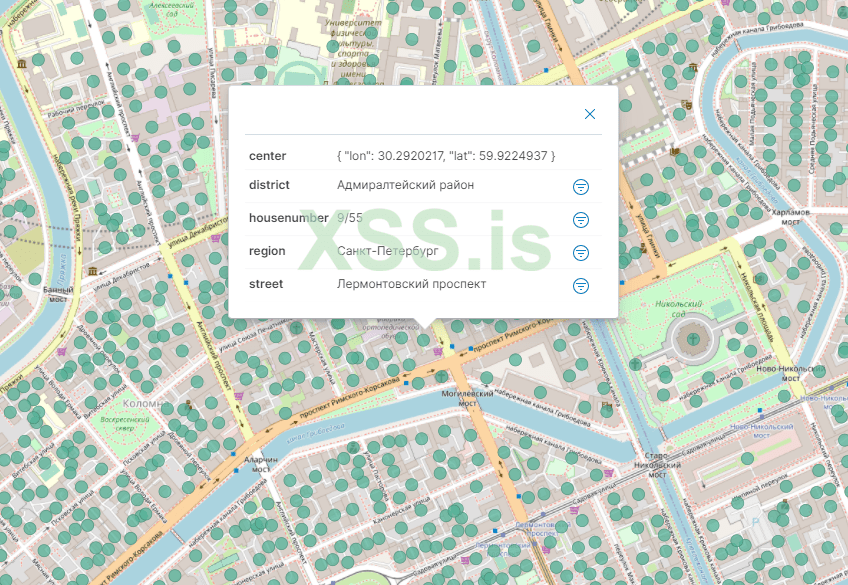Image resolution: width=848 pixels, height=585 pixels.
Task: Click the cross icon next to Могилевский мост
Action: 442,375
